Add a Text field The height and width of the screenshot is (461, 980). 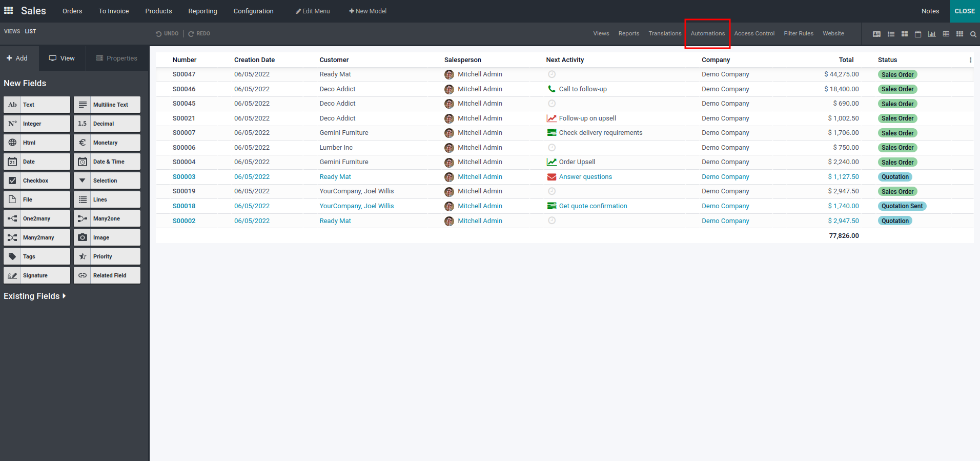(37, 105)
